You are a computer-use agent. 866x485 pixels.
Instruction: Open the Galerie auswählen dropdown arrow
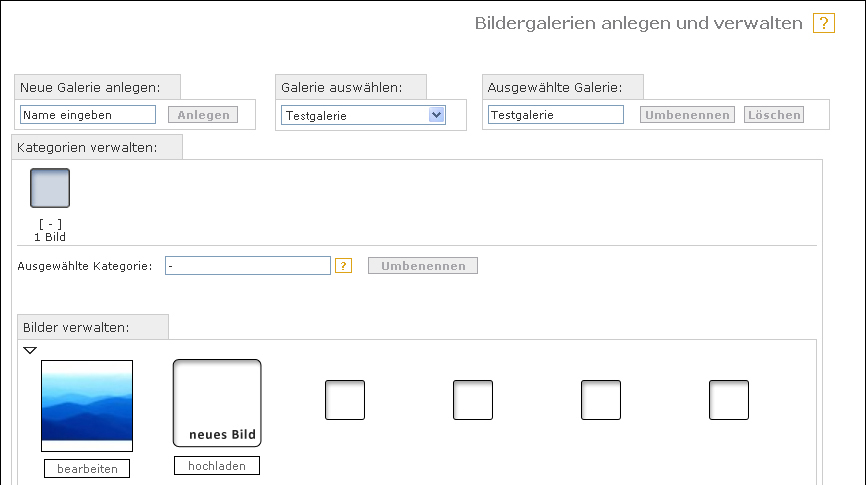click(x=436, y=115)
